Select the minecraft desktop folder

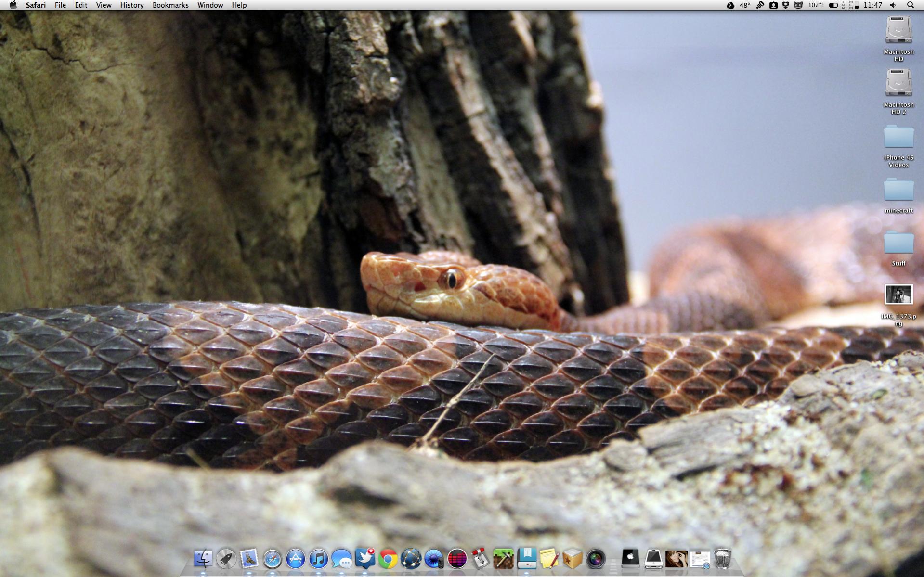(x=898, y=196)
